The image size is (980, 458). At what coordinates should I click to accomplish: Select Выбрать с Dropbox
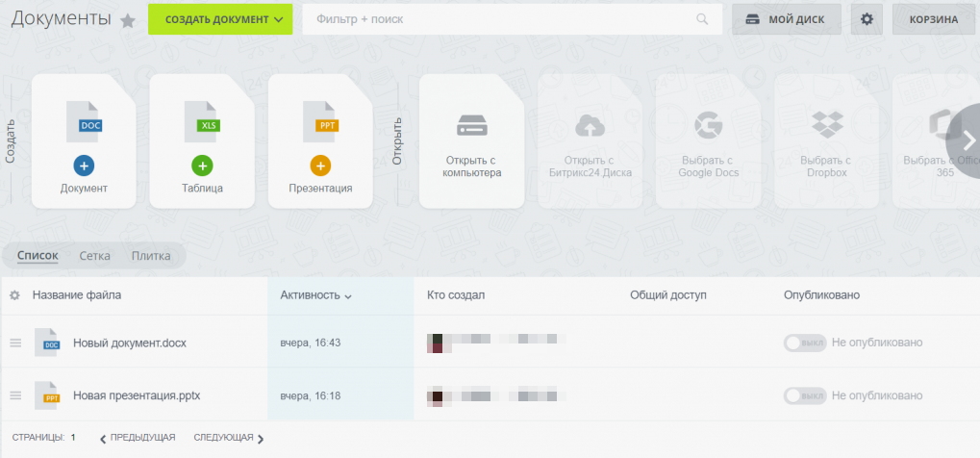pyautogui.click(x=827, y=141)
